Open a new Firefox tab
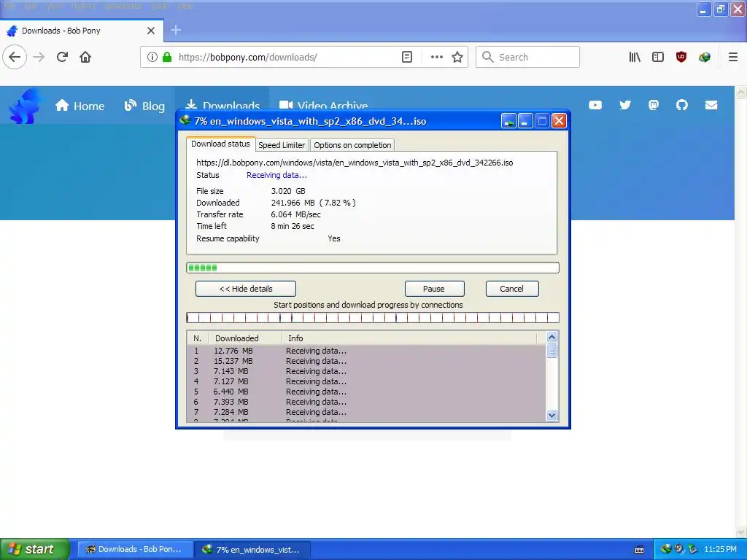Viewport: 747px width, 560px height. (x=175, y=31)
